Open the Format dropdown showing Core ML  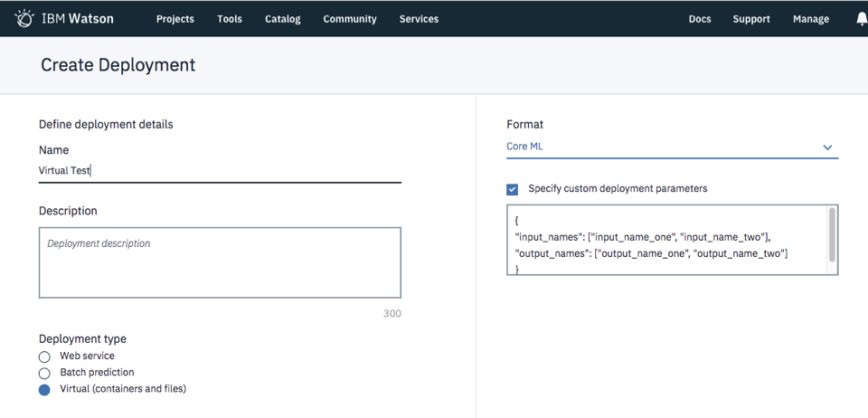(672, 147)
